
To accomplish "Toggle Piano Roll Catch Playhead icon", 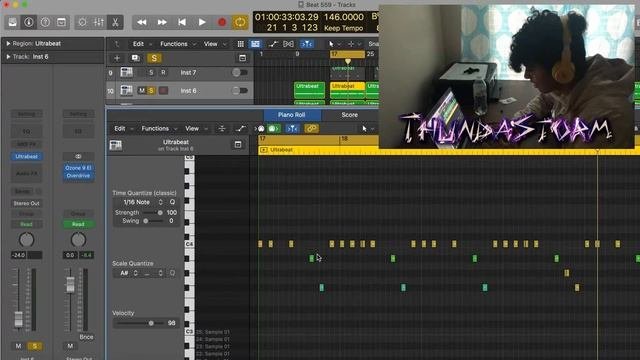I will point(292,129).
